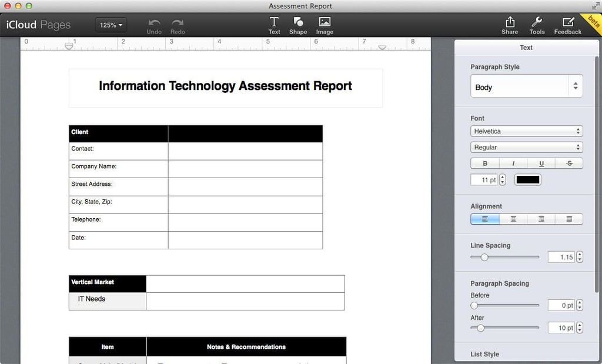The width and height of the screenshot is (602, 364).
Task: Click the Line Spacing value field
Action: (561, 257)
